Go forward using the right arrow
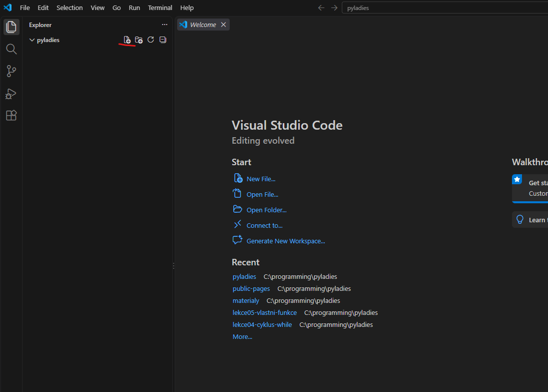The image size is (548, 392). point(334,8)
